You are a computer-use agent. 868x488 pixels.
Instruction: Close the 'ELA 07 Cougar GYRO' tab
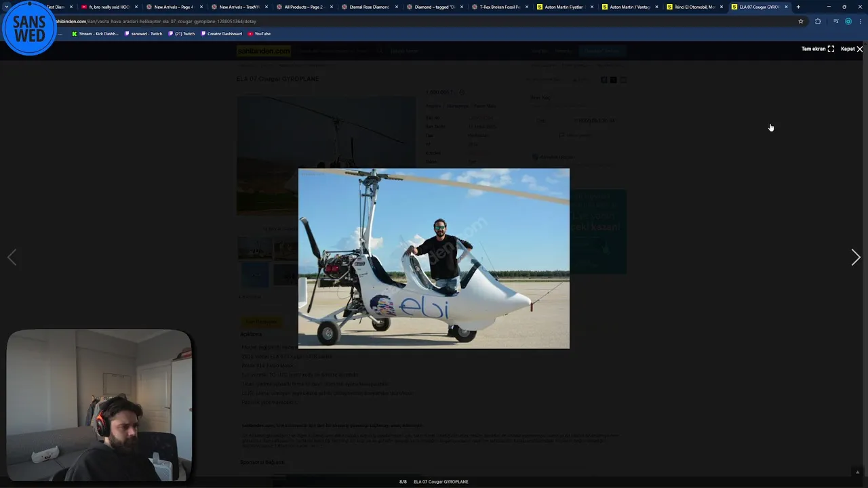click(786, 7)
